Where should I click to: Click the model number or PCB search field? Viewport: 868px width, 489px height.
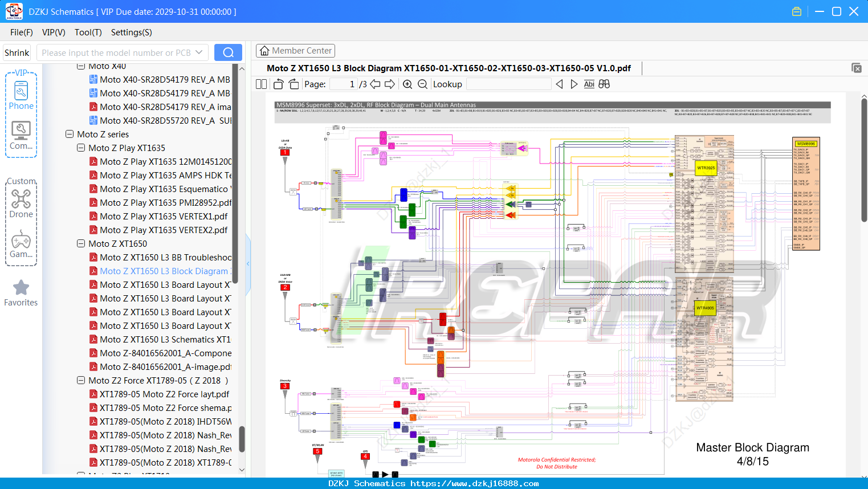[x=116, y=53]
